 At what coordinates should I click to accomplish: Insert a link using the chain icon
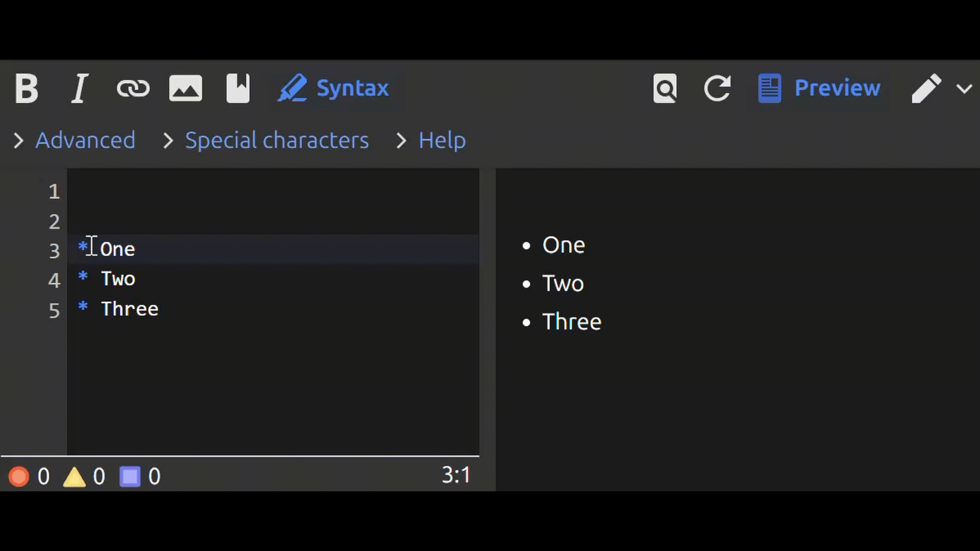click(x=133, y=89)
